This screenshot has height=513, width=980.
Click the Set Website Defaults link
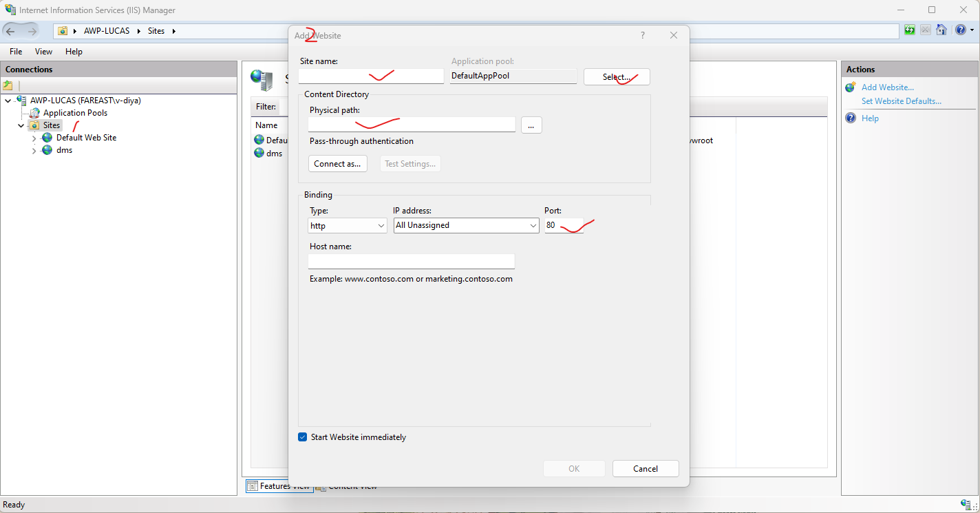click(902, 100)
